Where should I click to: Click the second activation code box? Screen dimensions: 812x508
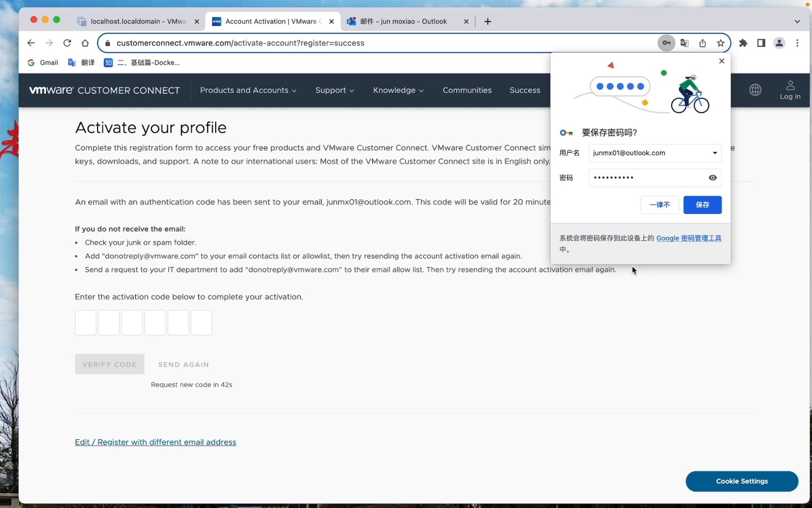click(109, 323)
